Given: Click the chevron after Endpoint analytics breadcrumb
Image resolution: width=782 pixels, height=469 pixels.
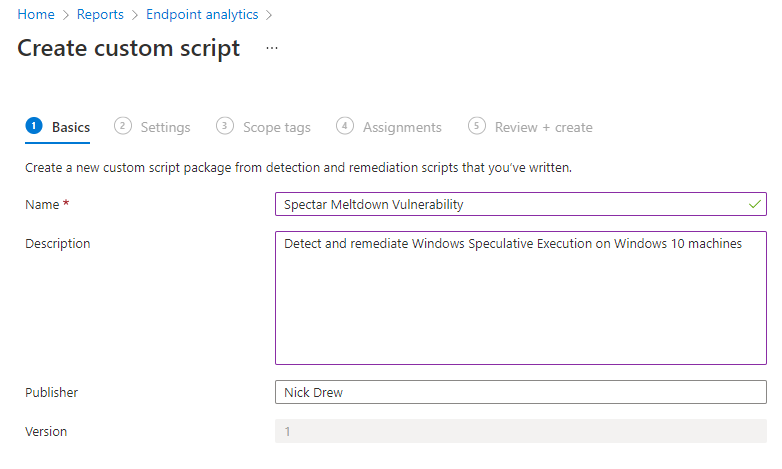Looking at the screenshot, I should [x=269, y=15].
